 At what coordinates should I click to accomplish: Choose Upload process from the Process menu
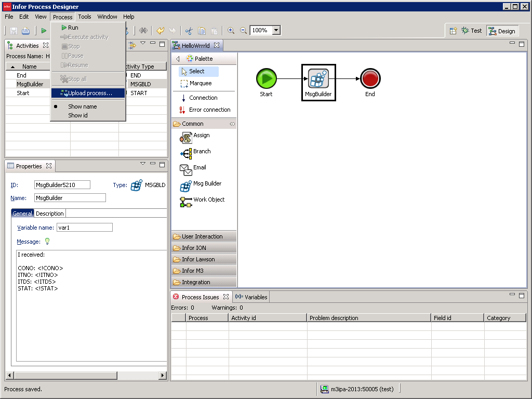click(x=90, y=93)
